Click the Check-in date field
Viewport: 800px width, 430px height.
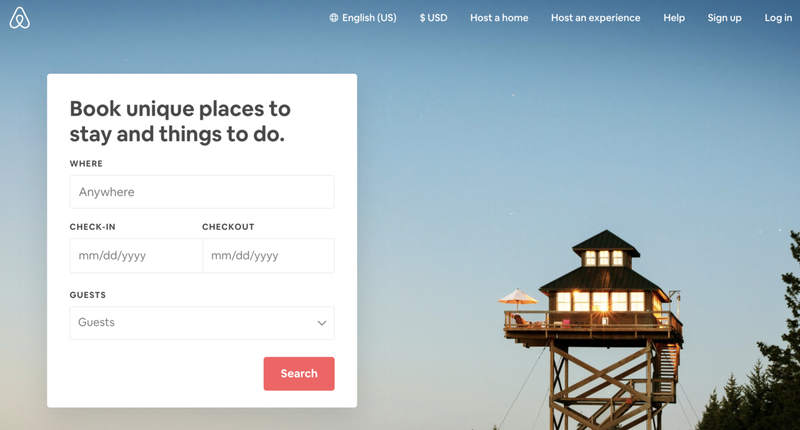[x=136, y=256]
